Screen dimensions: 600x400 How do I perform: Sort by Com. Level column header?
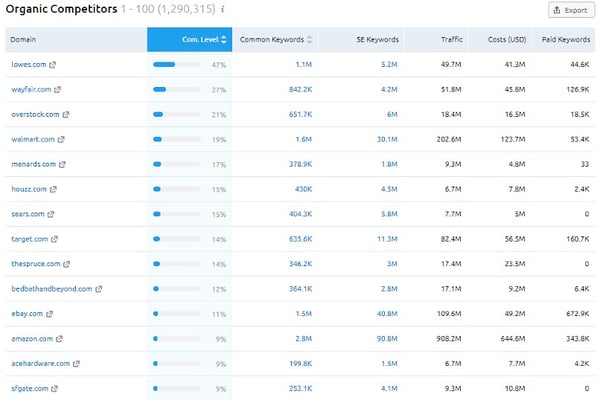click(x=190, y=39)
